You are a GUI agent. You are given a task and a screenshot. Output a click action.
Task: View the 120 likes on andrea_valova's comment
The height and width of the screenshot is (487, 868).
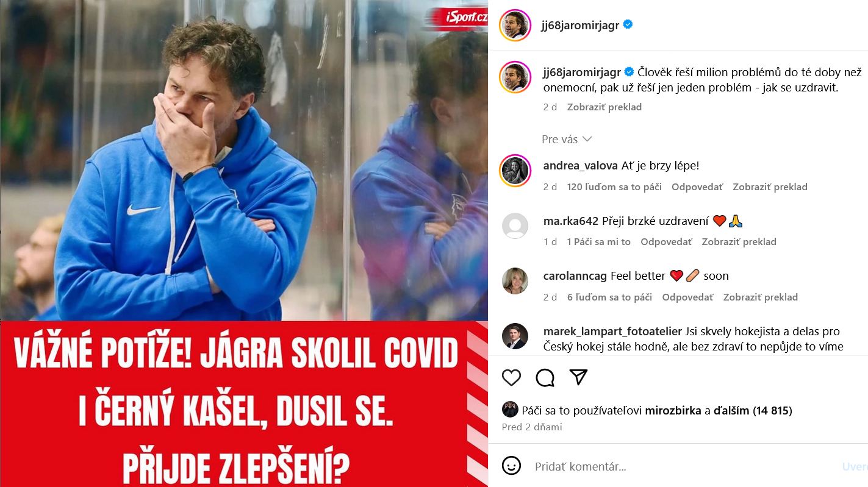(x=614, y=187)
